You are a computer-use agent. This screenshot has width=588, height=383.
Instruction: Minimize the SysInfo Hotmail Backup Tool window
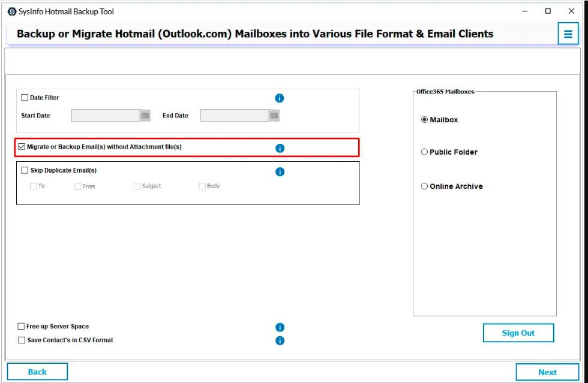pyautogui.click(x=525, y=11)
